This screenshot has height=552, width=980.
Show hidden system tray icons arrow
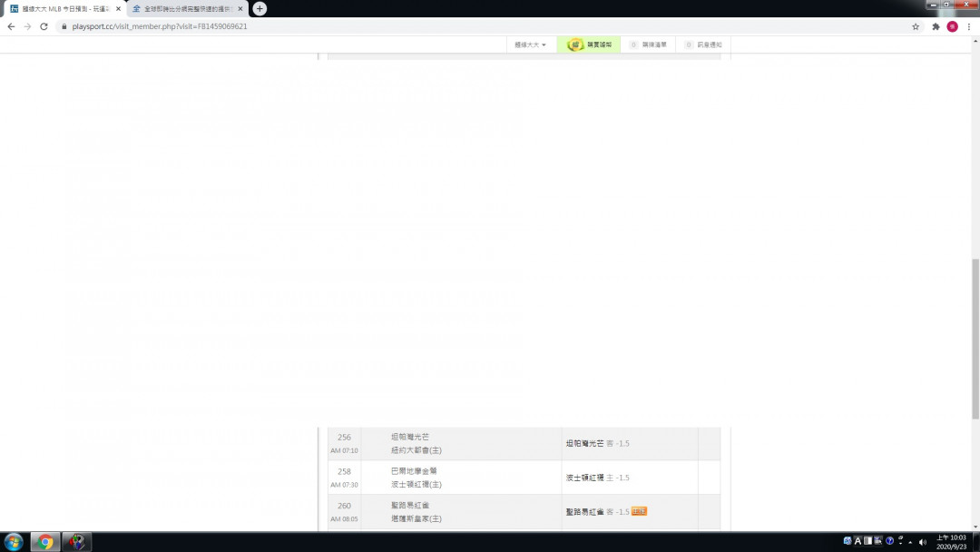[x=910, y=542]
